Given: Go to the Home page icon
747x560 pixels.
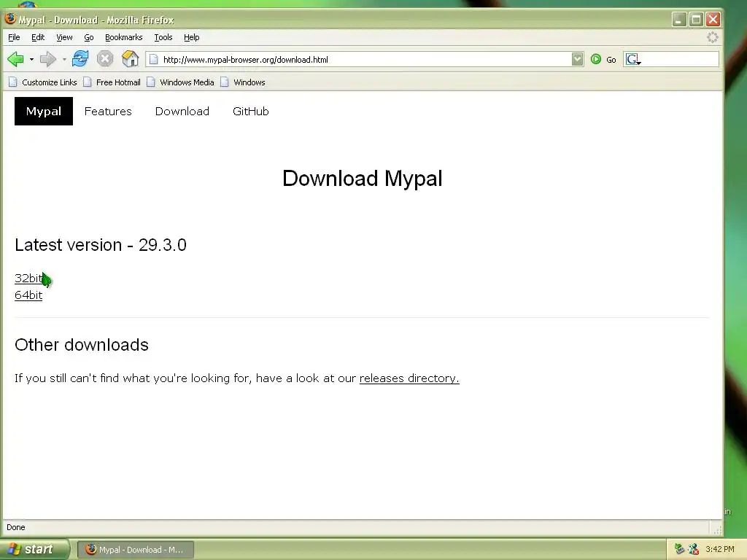Looking at the screenshot, I should (x=130, y=59).
